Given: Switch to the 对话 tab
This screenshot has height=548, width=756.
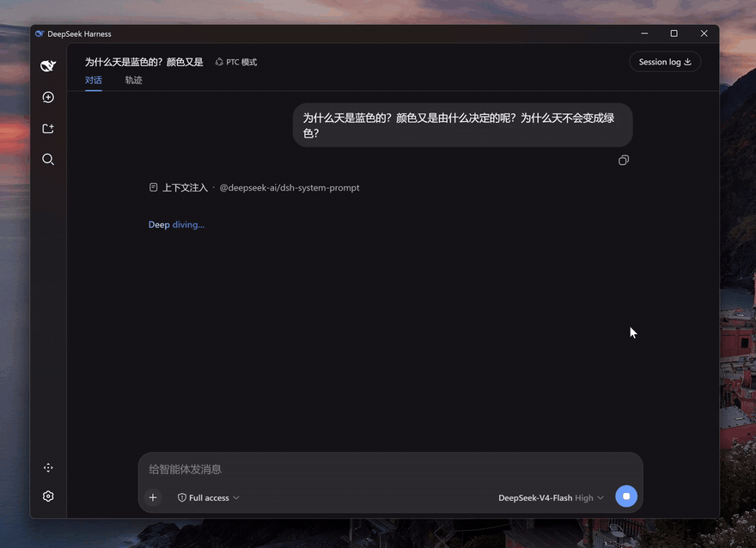Looking at the screenshot, I should [x=94, y=80].
